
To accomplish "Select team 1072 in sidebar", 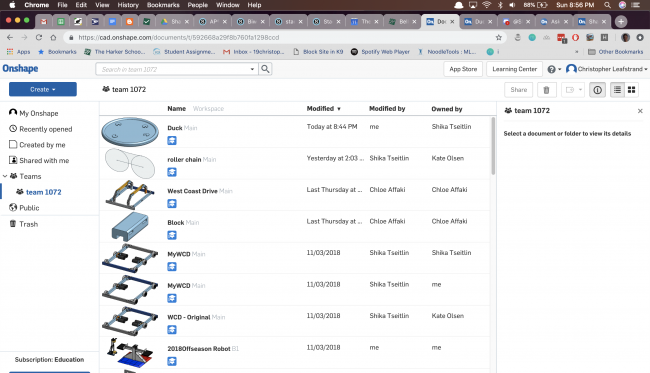I will point(39,192).
